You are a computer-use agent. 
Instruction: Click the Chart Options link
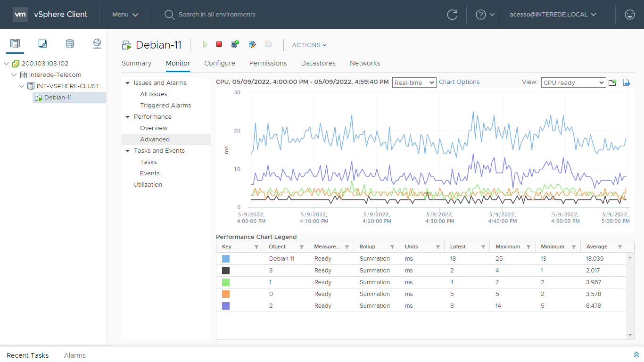[x=459, y=82]
